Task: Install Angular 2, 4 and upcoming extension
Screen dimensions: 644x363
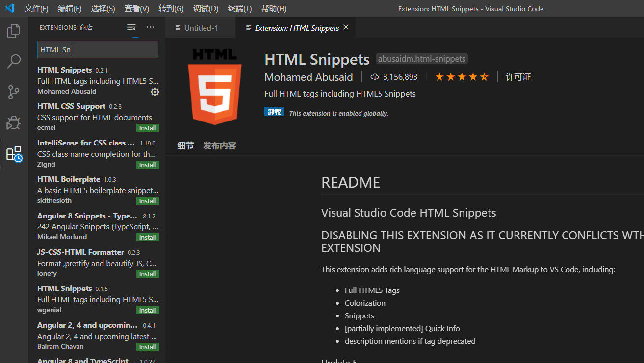Action: coord(148,347)
